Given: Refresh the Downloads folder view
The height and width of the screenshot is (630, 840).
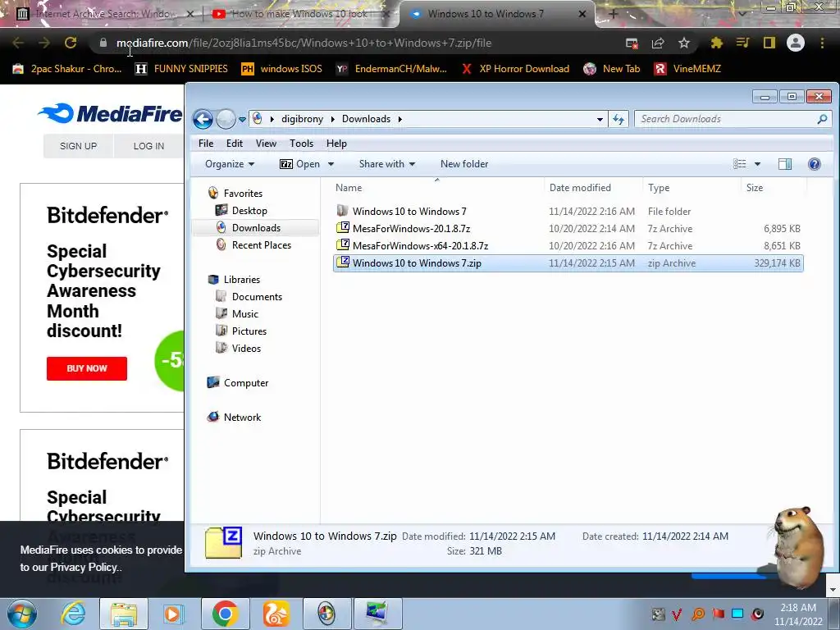Looking at the screenshot, I should point(619,120).
